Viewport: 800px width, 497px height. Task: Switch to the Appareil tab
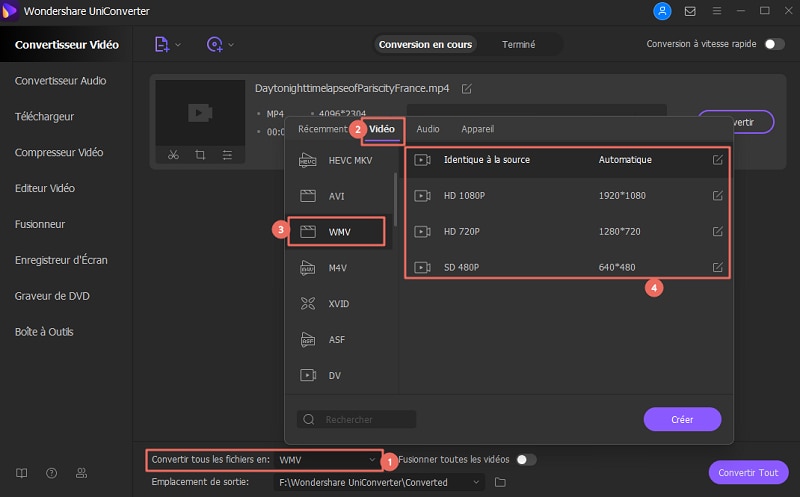click(x=478, y=129)
